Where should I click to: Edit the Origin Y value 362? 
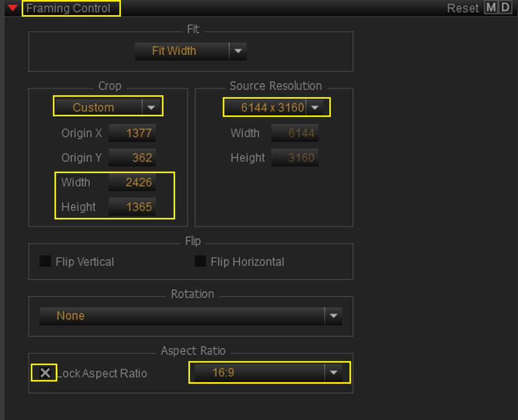[132, 157]
